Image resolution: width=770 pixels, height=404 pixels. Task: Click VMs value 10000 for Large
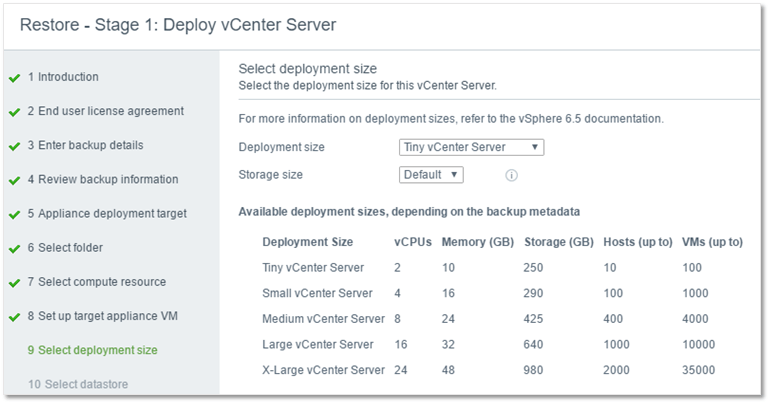pyautogui.click(x=699, y=345)
